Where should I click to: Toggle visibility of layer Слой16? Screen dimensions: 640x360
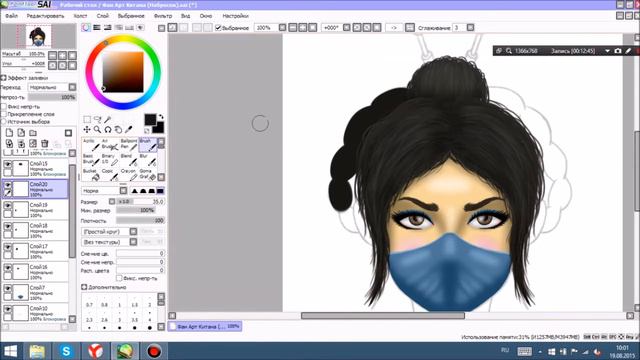point(7,268)
